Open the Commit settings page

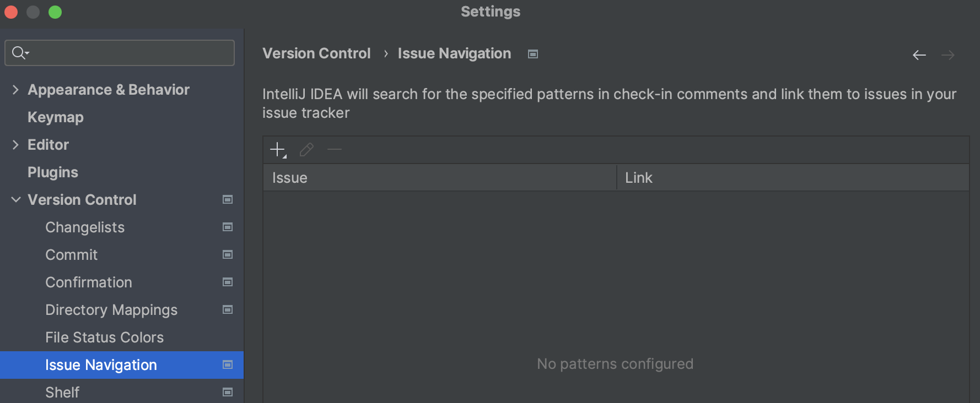click(x=71, y=254)
